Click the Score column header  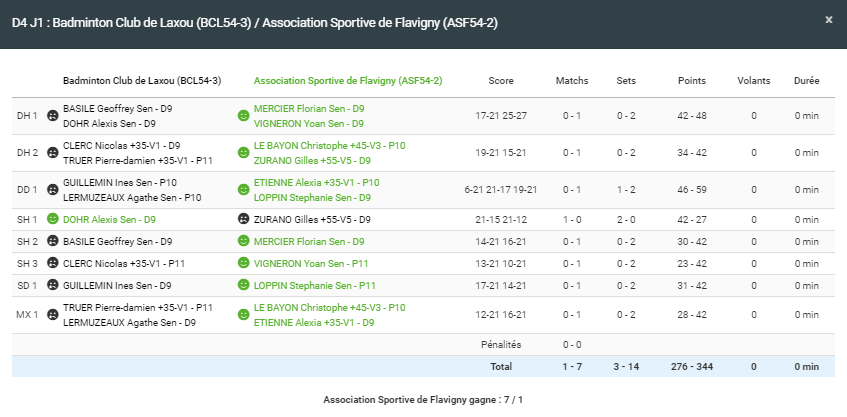point(501,81)
